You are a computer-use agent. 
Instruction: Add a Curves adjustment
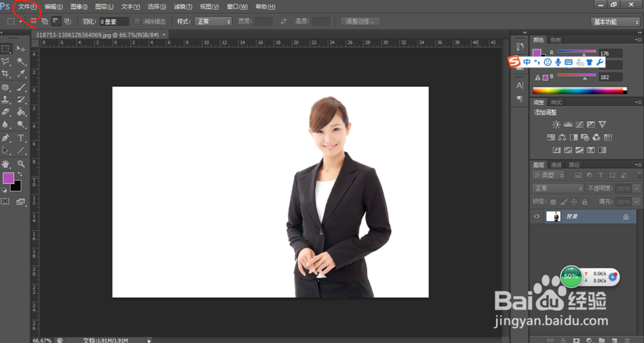point(580,124)
